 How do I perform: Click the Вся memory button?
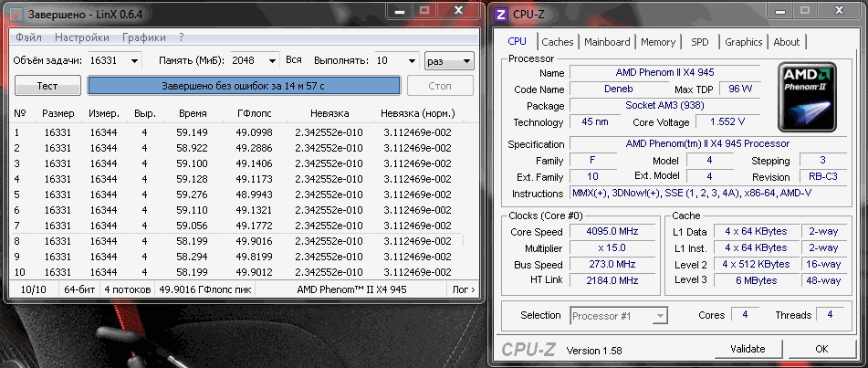tap(293, 60)
